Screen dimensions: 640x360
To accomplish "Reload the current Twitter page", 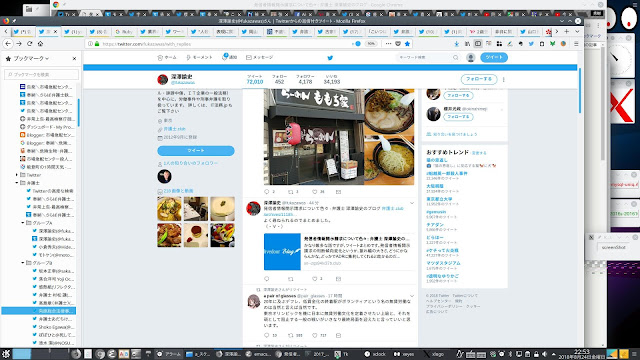I will point(30,44).
